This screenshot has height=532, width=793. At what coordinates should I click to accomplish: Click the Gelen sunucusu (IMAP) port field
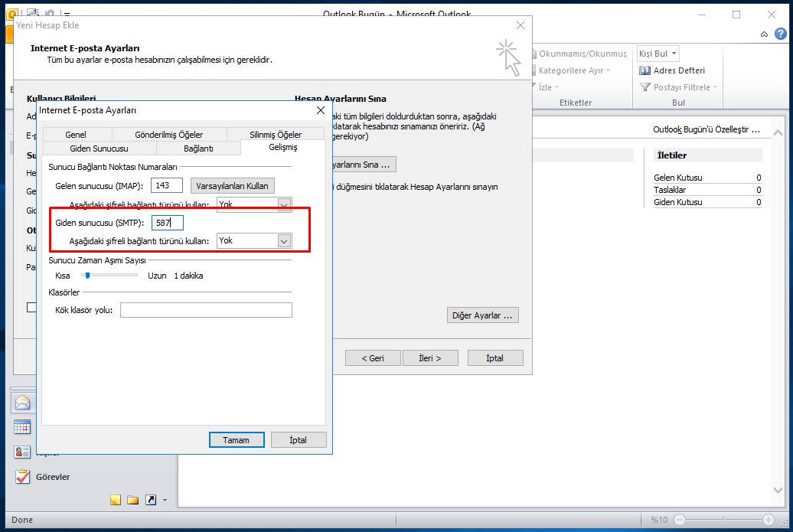tap(167, 185)
